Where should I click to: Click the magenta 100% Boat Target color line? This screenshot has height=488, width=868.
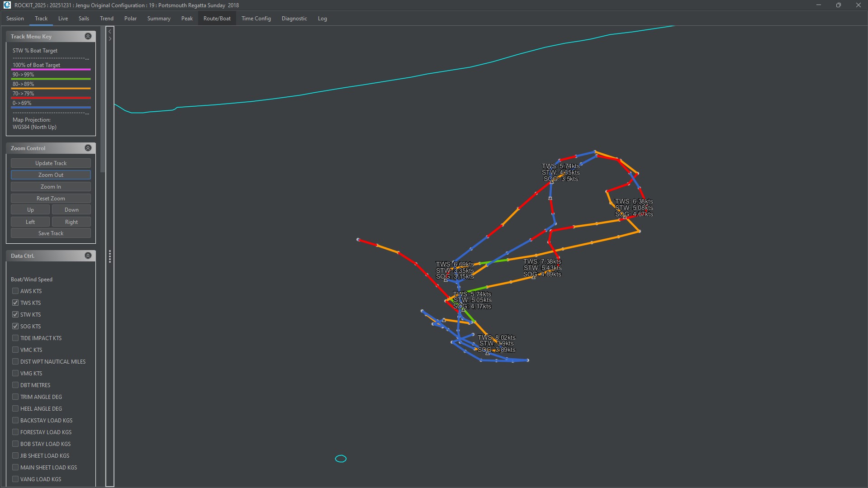(x=51, y=69)
